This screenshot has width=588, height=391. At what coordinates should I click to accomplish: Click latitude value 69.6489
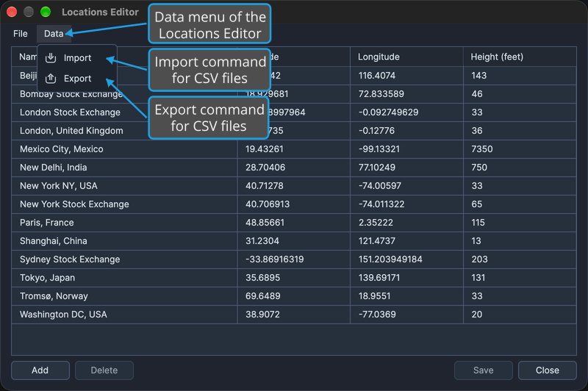coord(263,296)
